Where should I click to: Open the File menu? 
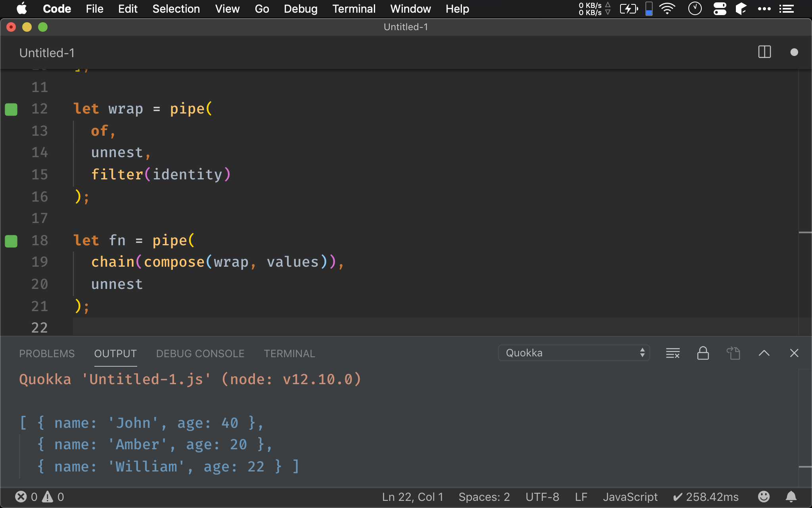94,9
